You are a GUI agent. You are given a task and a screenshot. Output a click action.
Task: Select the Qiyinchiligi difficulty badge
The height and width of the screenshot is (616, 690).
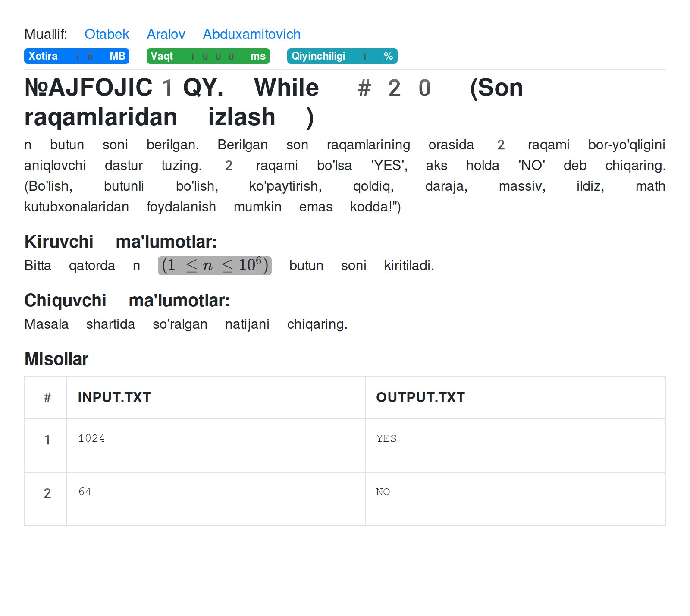coord(342,56)
